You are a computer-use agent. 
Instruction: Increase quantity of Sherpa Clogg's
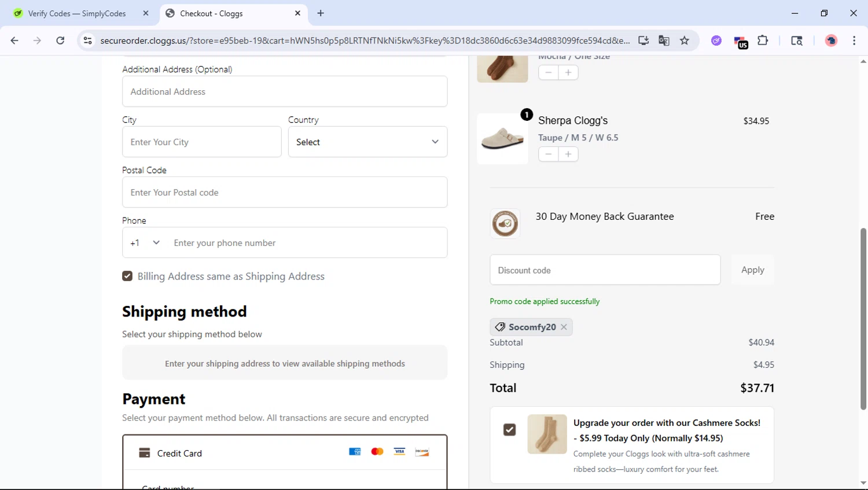point(568,154)
